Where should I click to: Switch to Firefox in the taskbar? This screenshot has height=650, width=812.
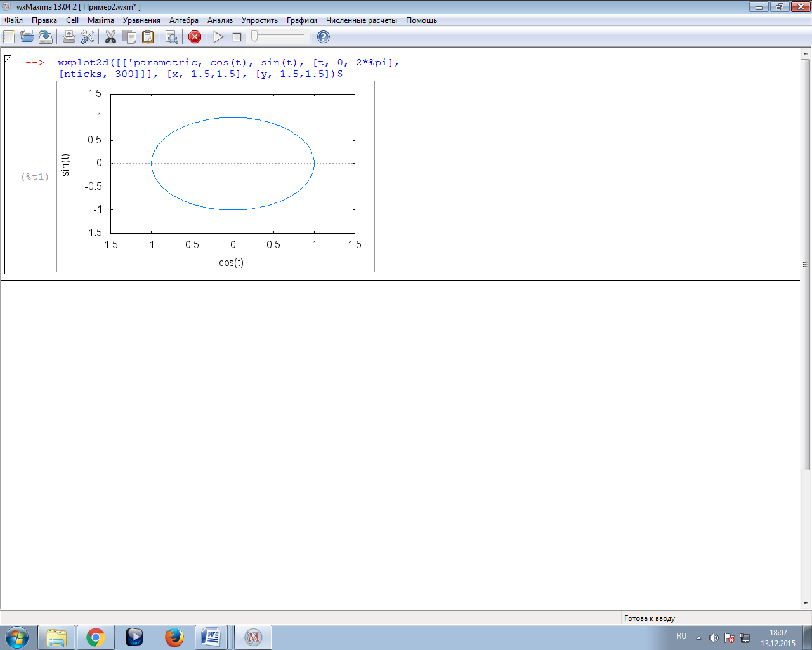pyautogui.click(x=174, y=637)
